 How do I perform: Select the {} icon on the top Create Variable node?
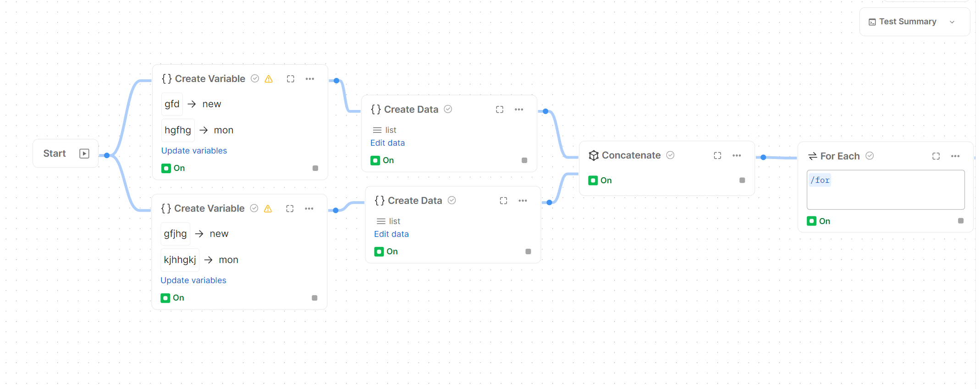(166, 78)
